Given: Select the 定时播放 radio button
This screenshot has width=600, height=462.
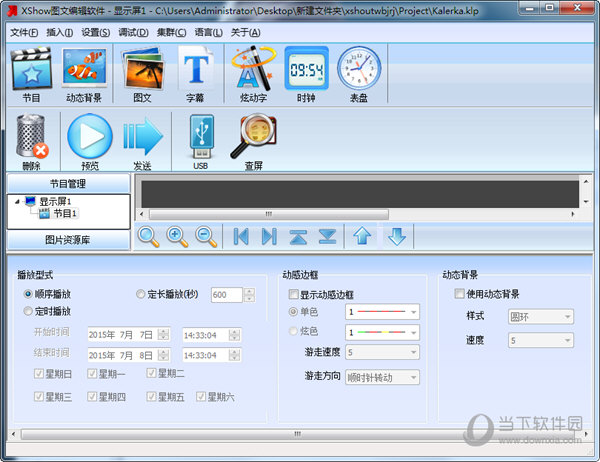Looking at the screenshot, I should (29, 312).
